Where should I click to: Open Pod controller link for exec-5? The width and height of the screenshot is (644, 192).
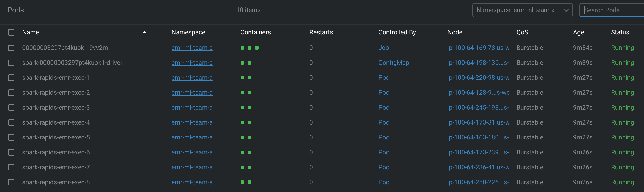[384, 137]
